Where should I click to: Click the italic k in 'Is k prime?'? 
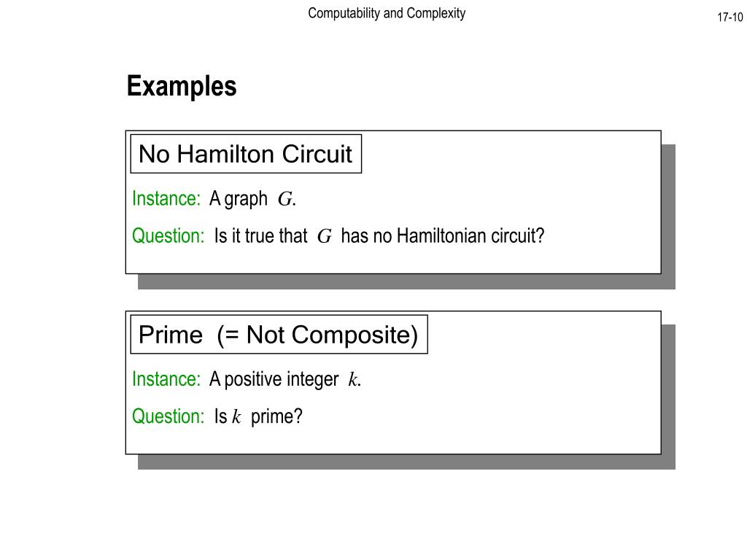(x=236, y=416)
